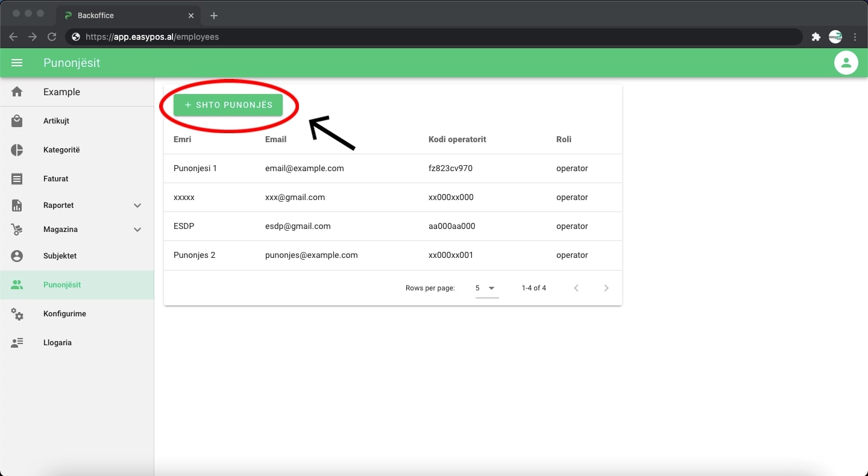The width and height of the screenshot is (868, 476).
Task: Open the user account avatar menu
Action: click(846, 63)
